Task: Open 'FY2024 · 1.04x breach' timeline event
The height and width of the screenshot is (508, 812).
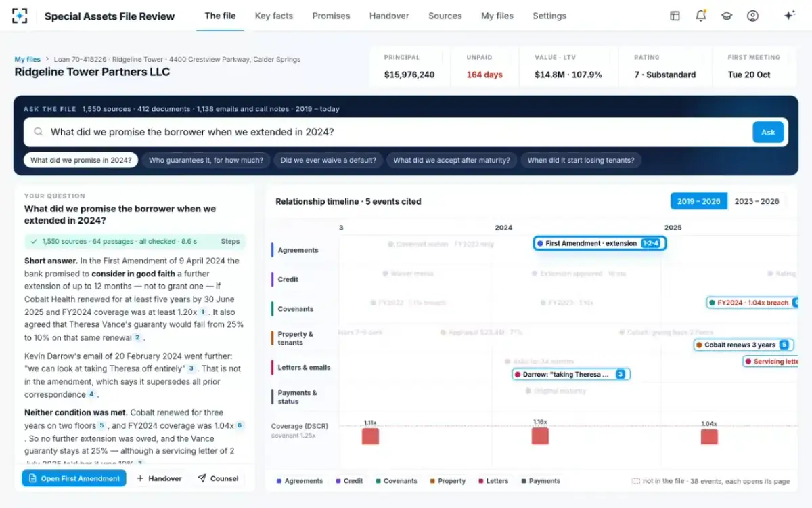Action: point(752,303)
